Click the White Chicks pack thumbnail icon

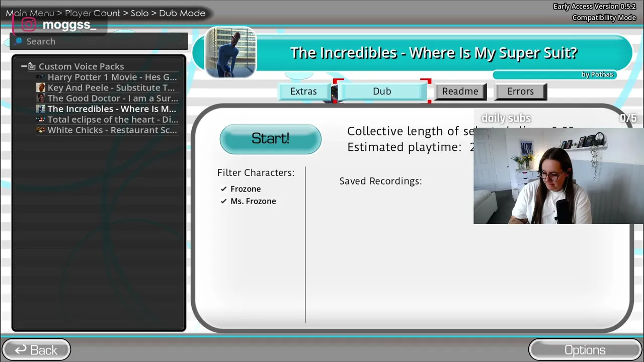coord(41,130)
